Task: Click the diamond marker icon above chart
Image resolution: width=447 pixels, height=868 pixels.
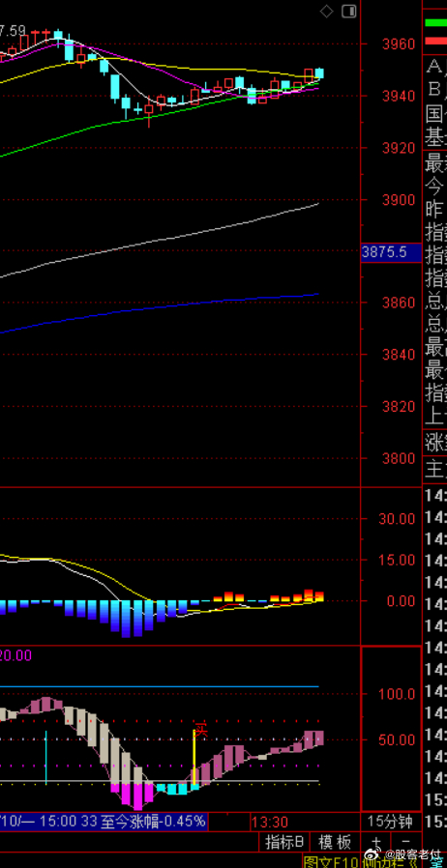Action: (327, 11)
